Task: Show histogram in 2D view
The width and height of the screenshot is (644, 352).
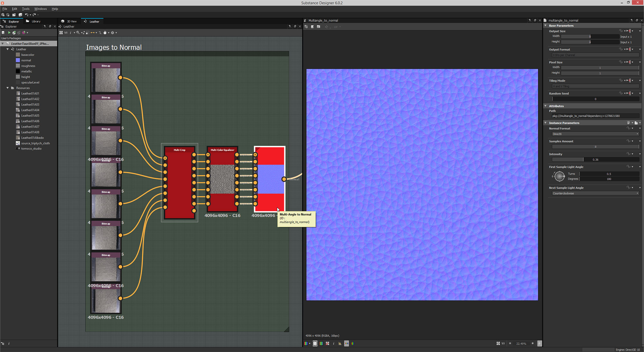Action: tap(340, 343)
